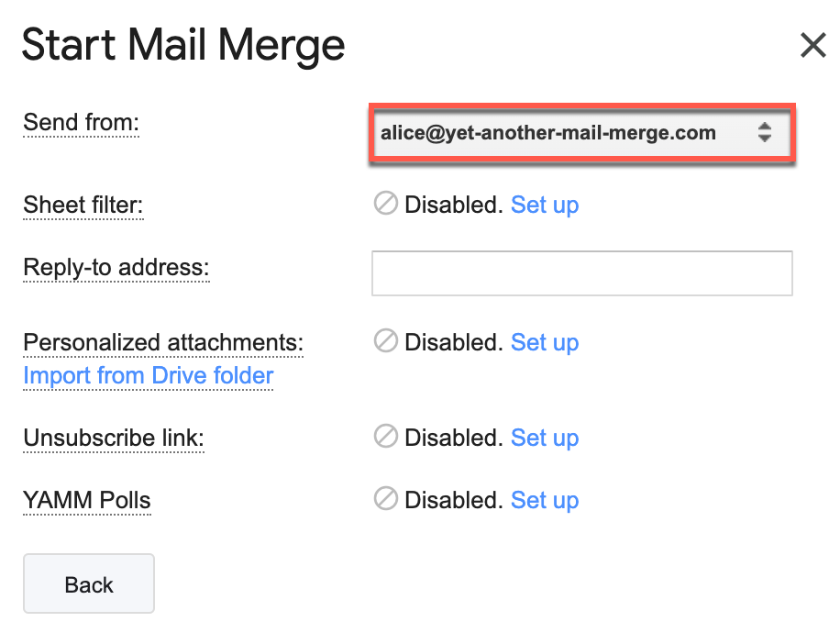Click the Sheet filter label
The width and height of the screenshot is (840, 644).
point(83,205)
